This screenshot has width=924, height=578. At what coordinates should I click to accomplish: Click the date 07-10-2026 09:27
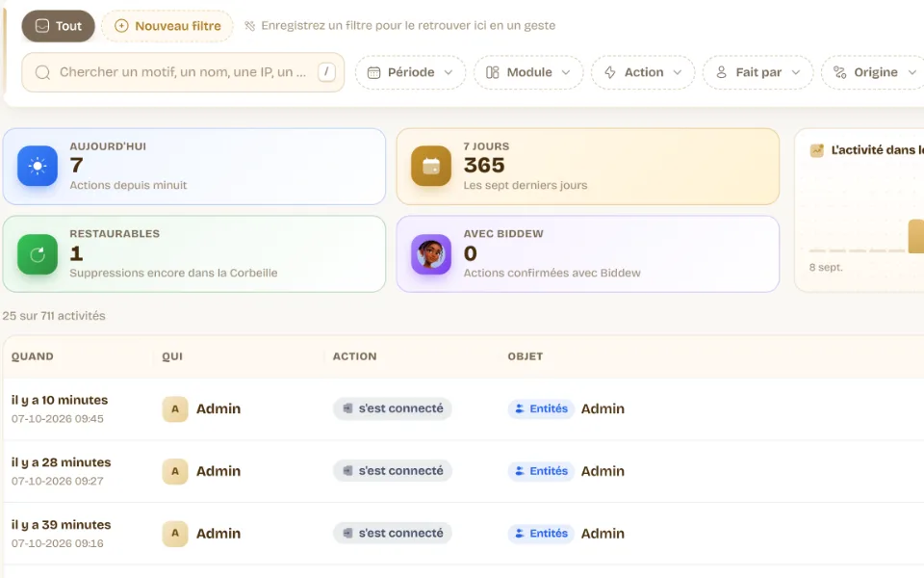pyautogui.click(x=57, y=482)
